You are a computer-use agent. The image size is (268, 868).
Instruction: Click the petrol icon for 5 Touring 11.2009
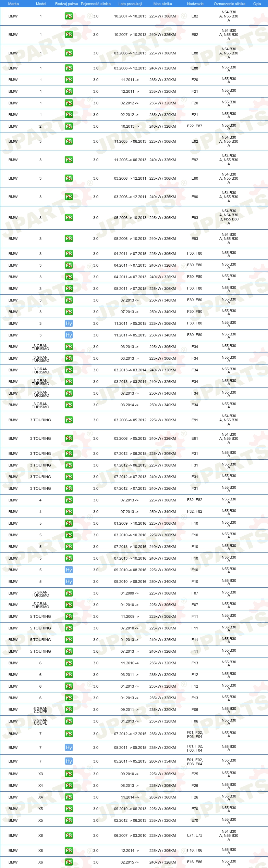click(x=69, y=616)
